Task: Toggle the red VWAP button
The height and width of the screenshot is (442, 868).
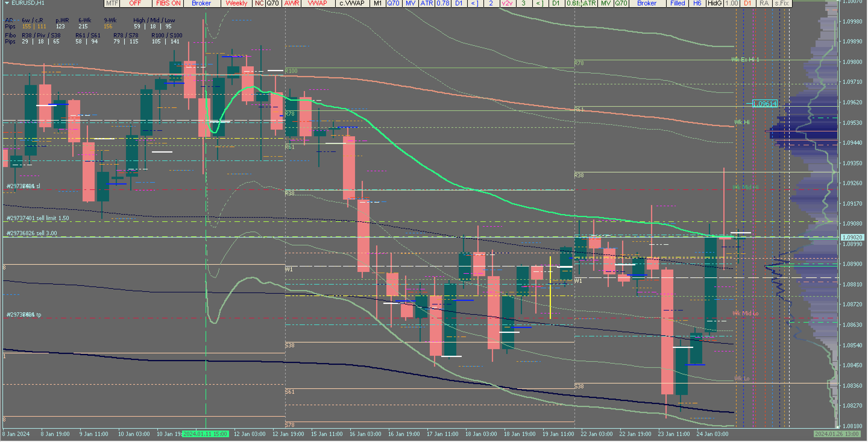Action: [x=317, y=3]
